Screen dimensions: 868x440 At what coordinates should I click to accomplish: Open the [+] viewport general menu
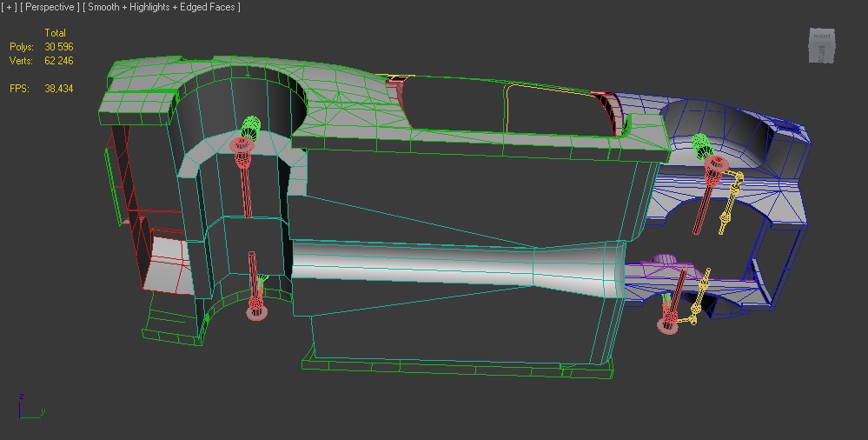click(9, 7)
